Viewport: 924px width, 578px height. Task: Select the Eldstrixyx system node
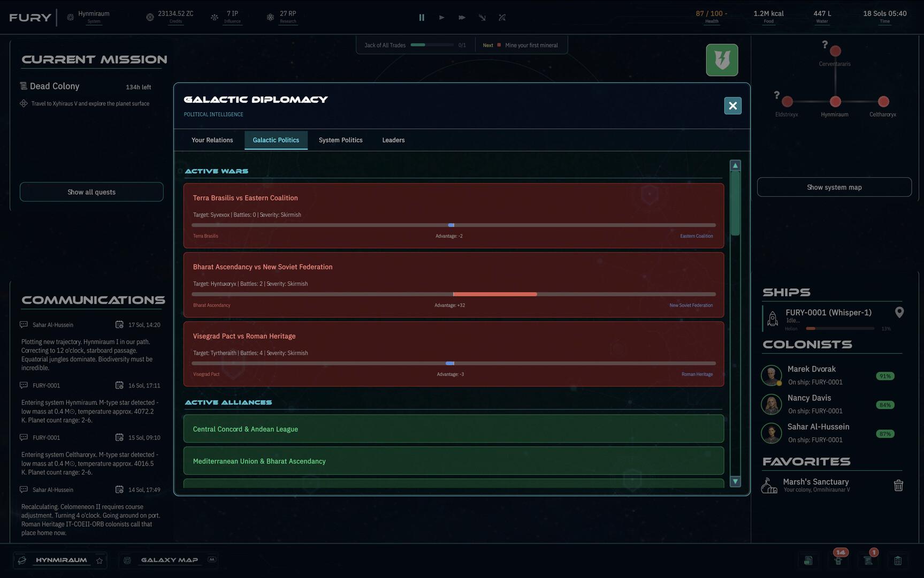[x=787, y=102]
